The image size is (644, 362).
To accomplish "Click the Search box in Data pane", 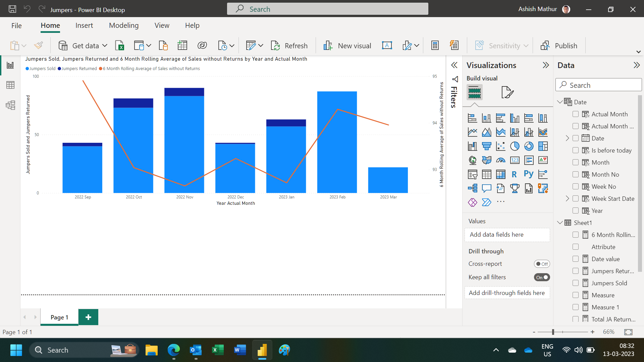I will coord(598,85).
